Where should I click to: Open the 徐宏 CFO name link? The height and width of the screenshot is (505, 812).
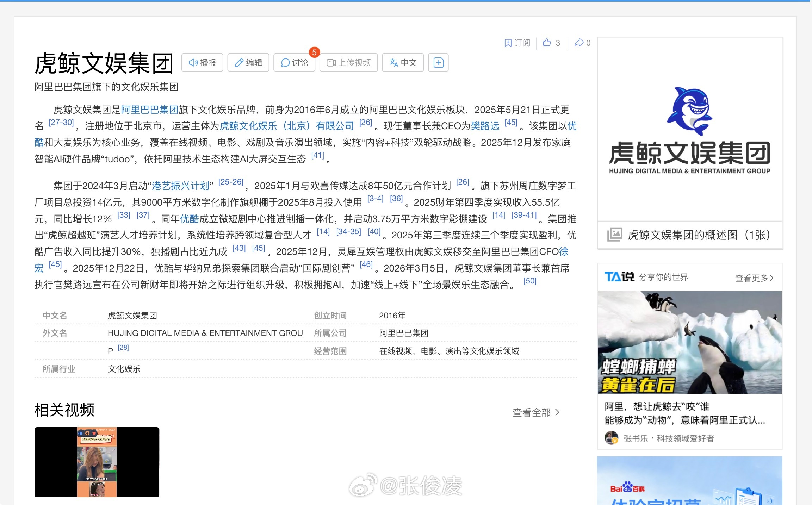(x=564, y=252)
